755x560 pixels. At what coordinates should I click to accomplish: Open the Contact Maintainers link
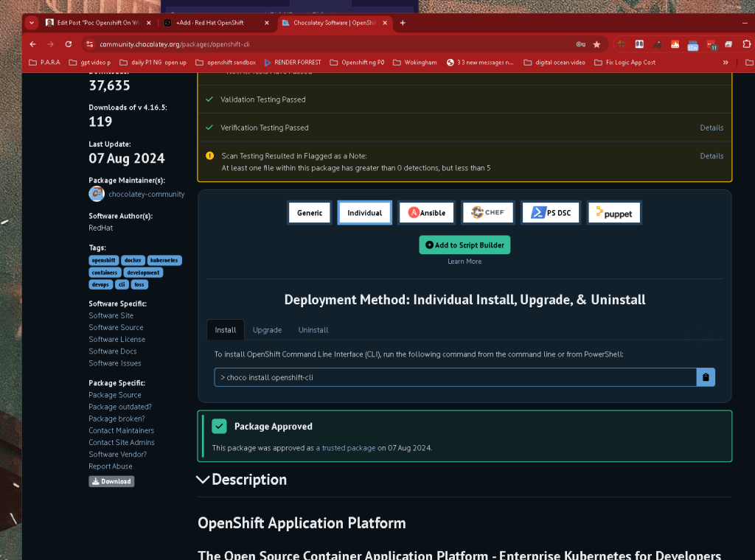[122, 430]
